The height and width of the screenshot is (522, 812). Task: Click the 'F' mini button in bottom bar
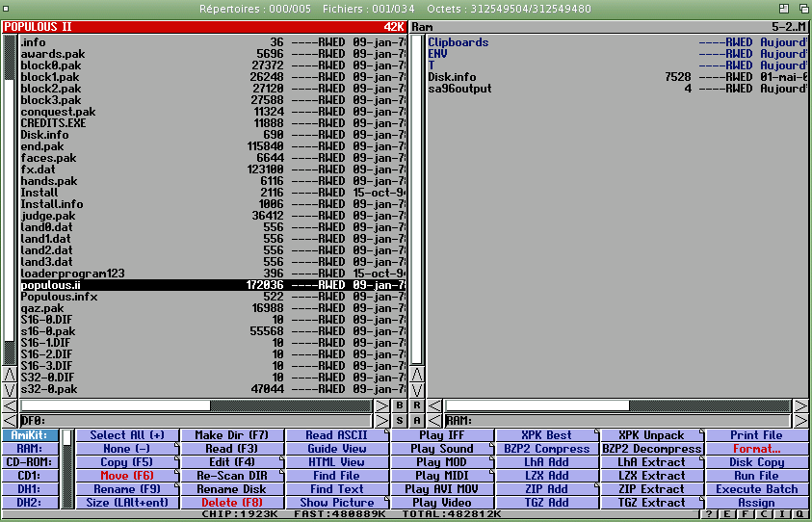click(x=746, y=514)
